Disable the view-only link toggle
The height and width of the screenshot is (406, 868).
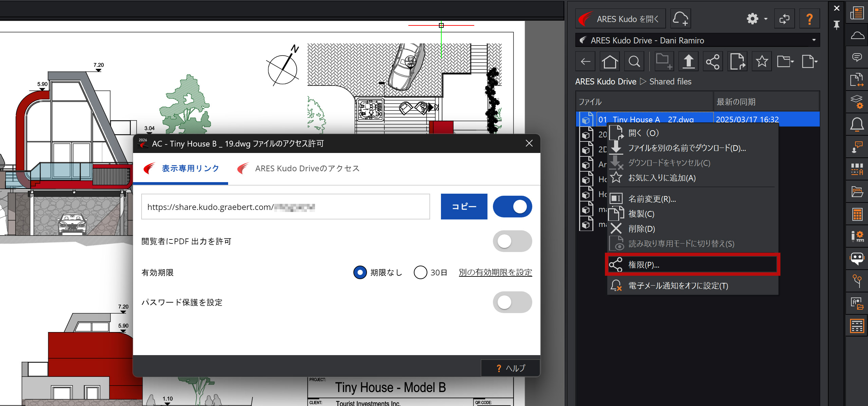[x=512, y=207]
